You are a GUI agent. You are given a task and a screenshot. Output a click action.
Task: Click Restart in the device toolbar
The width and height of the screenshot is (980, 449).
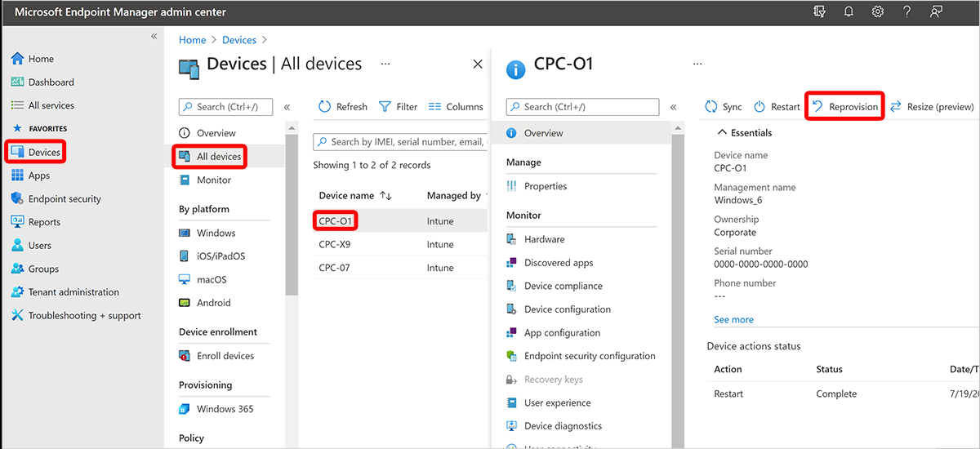(x=777, y=107)
